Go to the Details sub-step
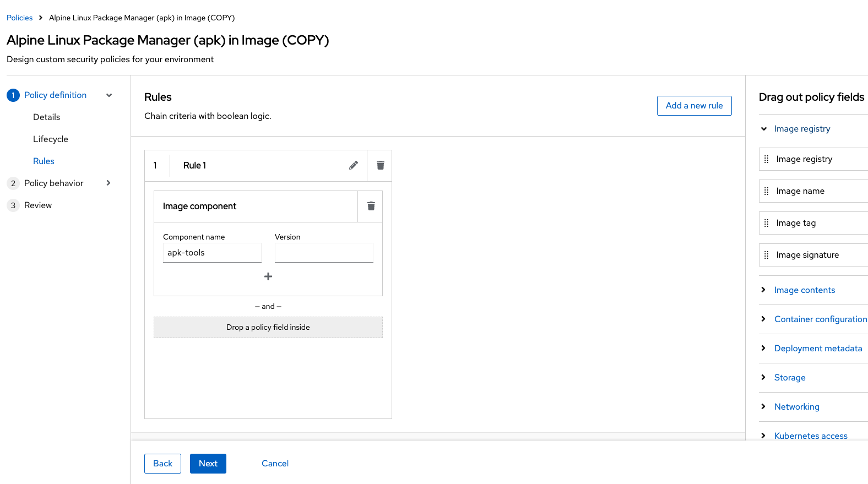 [x=46, y=117]
